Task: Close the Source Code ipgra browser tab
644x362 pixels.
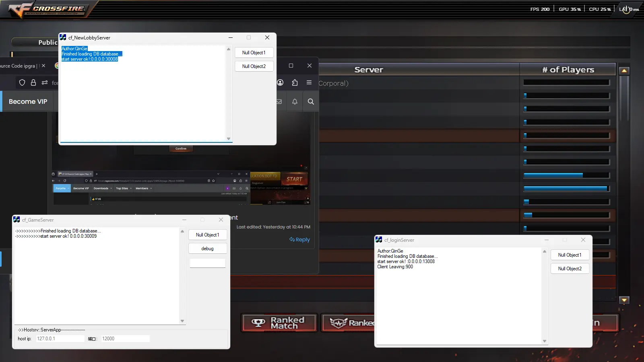Action: (43, 66)
